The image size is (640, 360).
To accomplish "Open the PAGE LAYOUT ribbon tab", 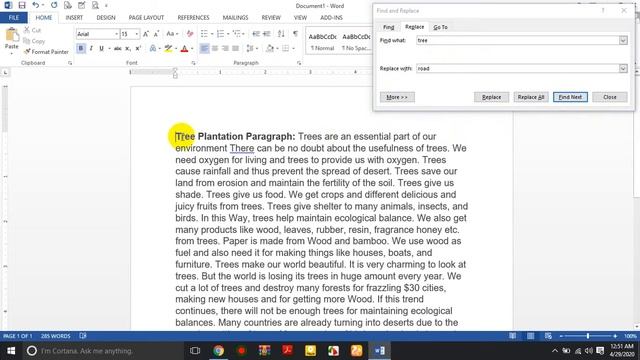I will pyautogui.click(x=146, y=18).
